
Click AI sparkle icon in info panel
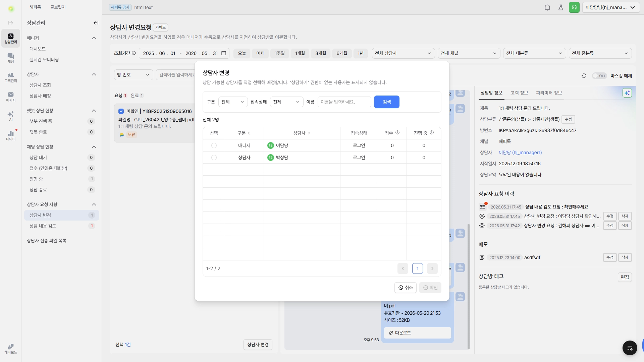627,93
